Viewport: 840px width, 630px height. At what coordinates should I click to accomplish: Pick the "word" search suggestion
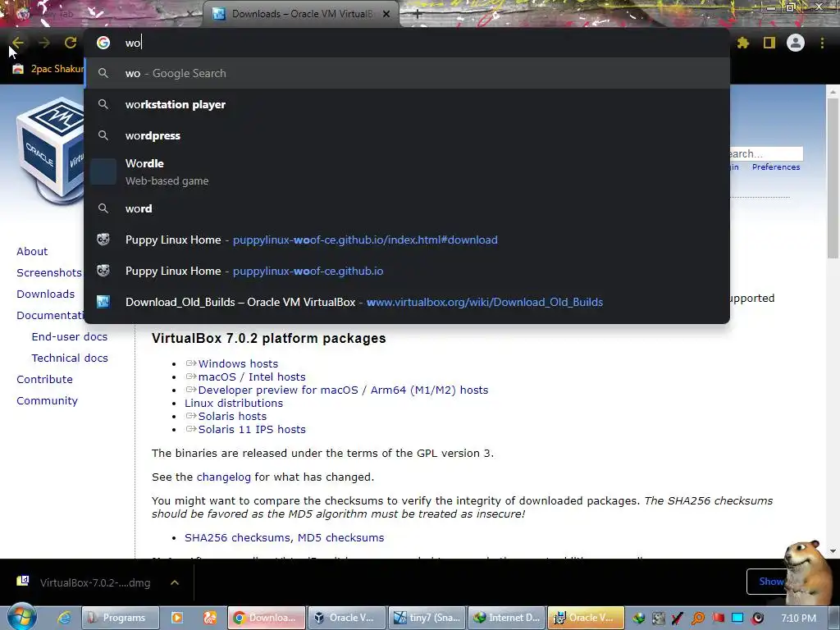[407, 208]
